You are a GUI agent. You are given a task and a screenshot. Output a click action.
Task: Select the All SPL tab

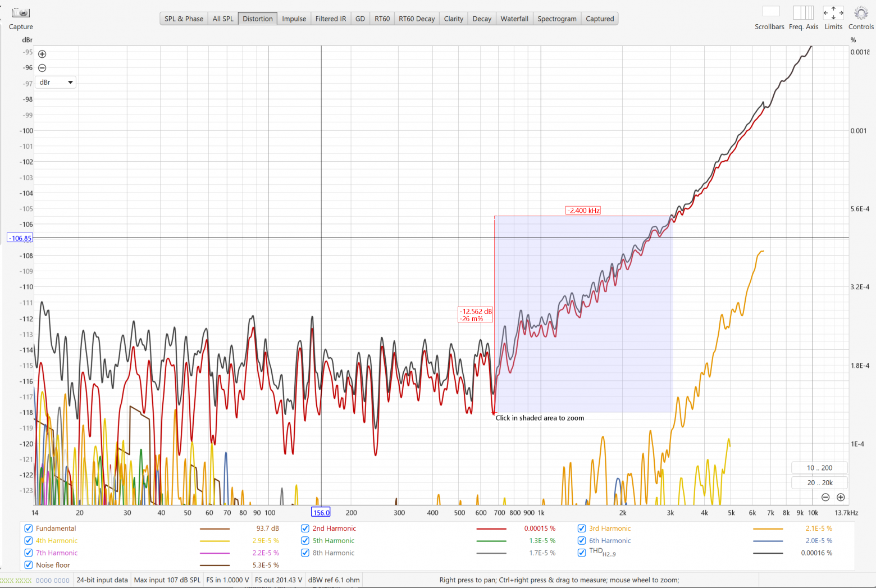223,19
